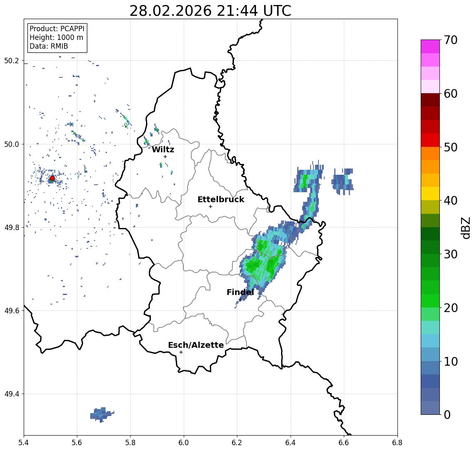Click the Ettelbruck city label
Viewport: 476px width, 451px height.
click(221, 199)
